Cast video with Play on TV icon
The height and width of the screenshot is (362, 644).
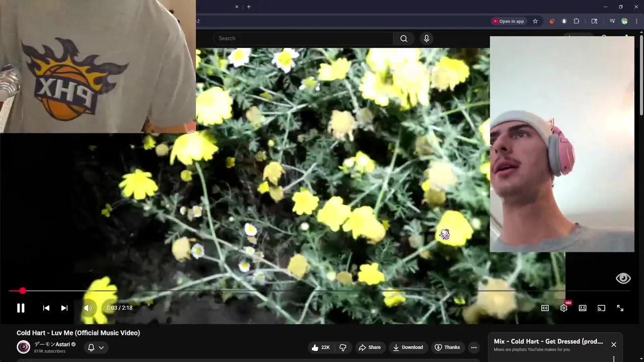pyautogui.click(x=601, y=308)
